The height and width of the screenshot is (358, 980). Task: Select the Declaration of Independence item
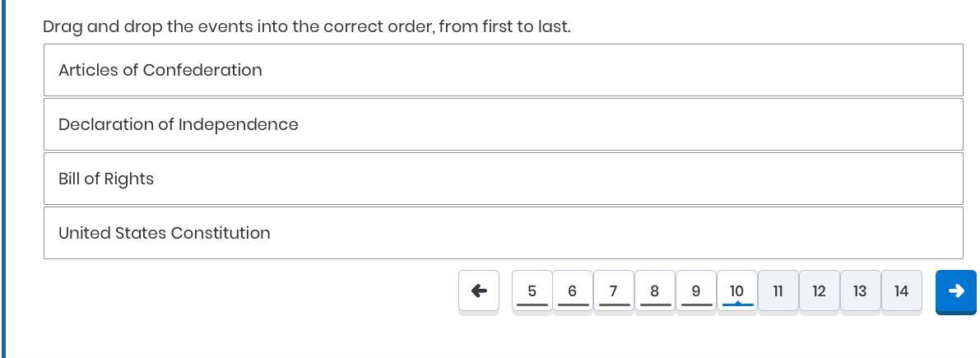pyautogui.click(x=503, y=124)
